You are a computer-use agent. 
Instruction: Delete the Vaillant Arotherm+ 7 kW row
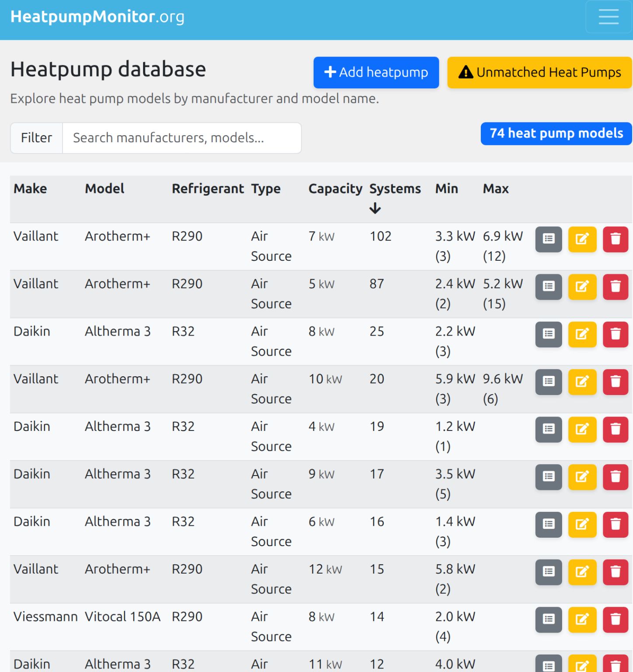pos(615,239)
